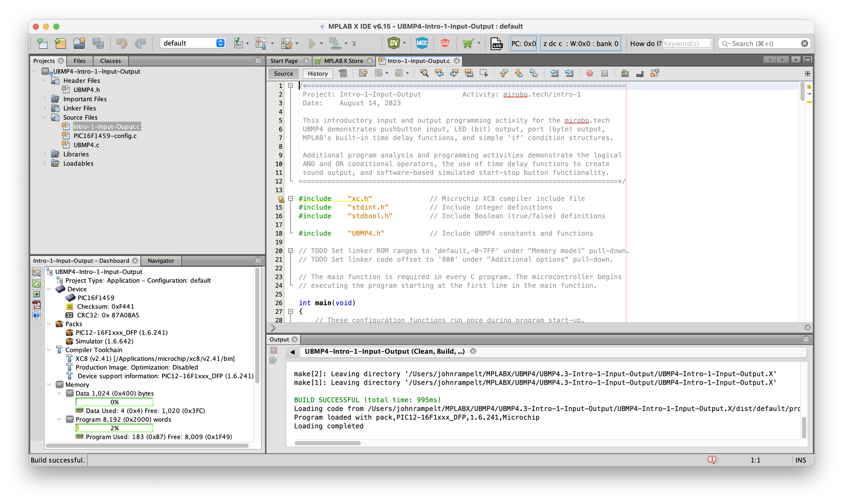
Task: Click the Clean and Build icon
Action: (x=286, y=43)
